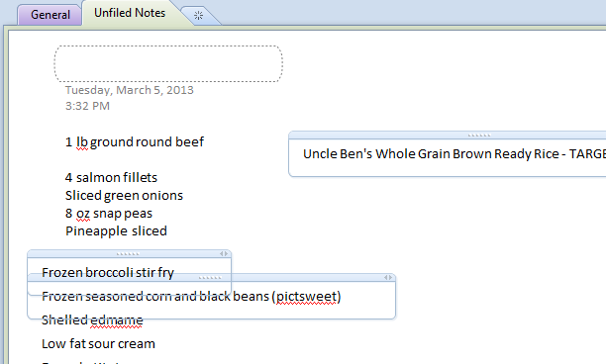
Task: Select the dotted handle of the Frozen broccoli container
Action: pyautogui.click(x=128, y=254)
